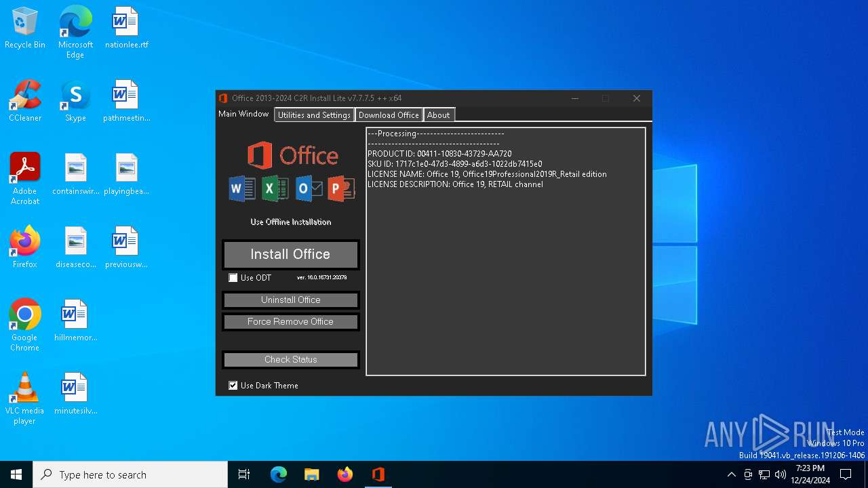Click the Uninstall Office button
868x488 pixels.
tap(290, 300)
